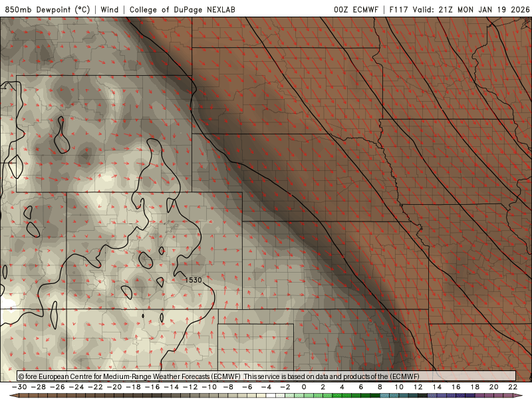Select the '00Z ECMWF' model run label
Screen dimensions: 532x399
tap(356, 9)
